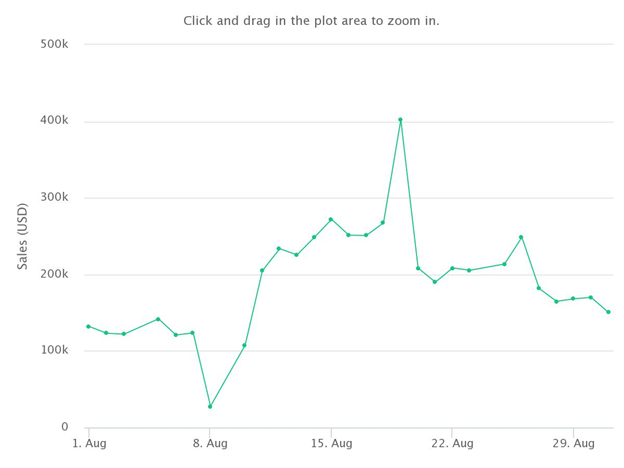Click the 1. Aug x-axis label
This screenshot has width=624, height=468.
click(x=90, y=443)
